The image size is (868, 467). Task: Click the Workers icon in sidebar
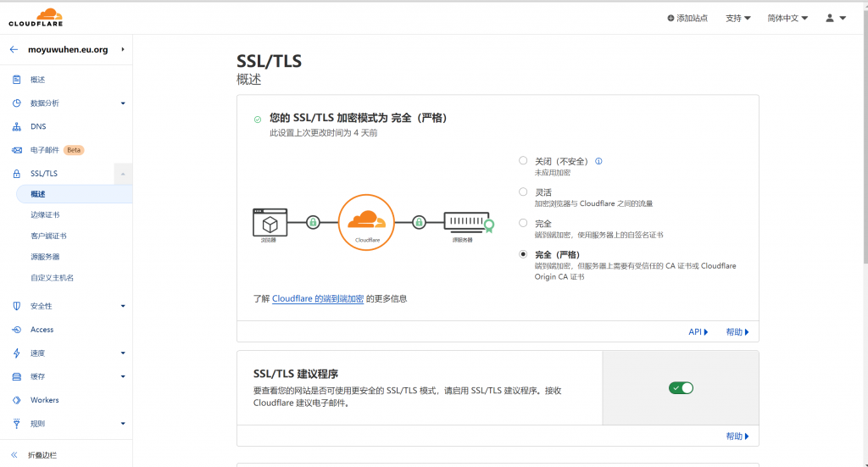coord(17,400)
